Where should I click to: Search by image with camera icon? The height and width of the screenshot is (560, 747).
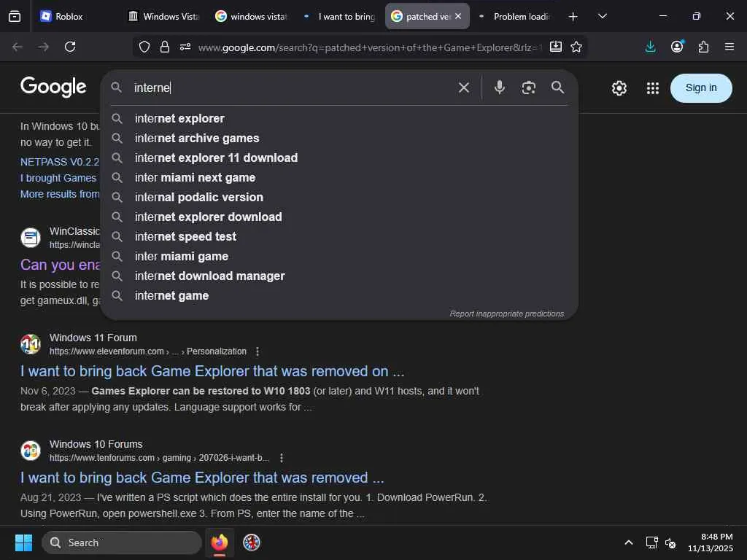coord(528,87)
